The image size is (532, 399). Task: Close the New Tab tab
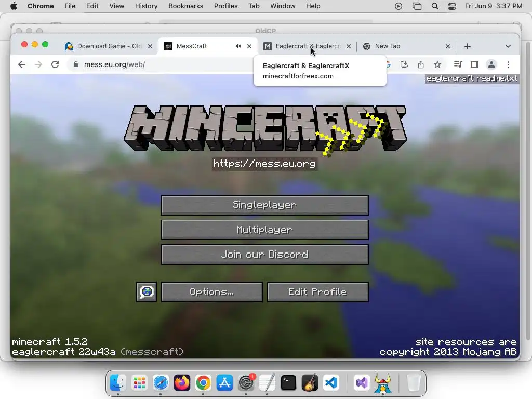(x=448, y=46)
